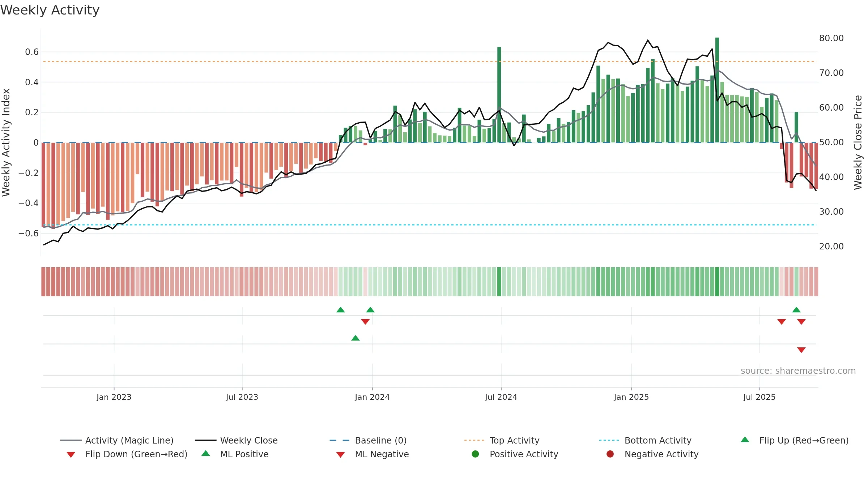This screenshot has width=868, height=488.
Task: Click the Weekly Activity Index axis title
Action: click(6, 142)
